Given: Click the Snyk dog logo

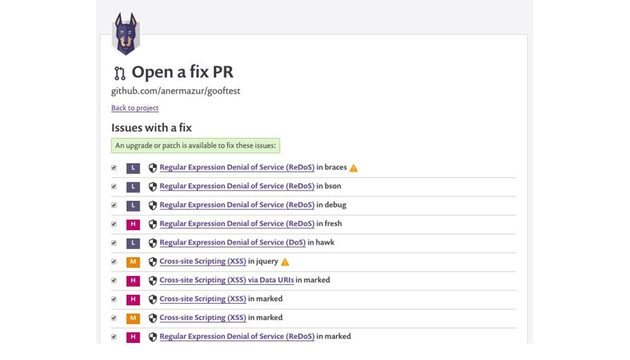Looking at the screenshot, I should 126,34.
